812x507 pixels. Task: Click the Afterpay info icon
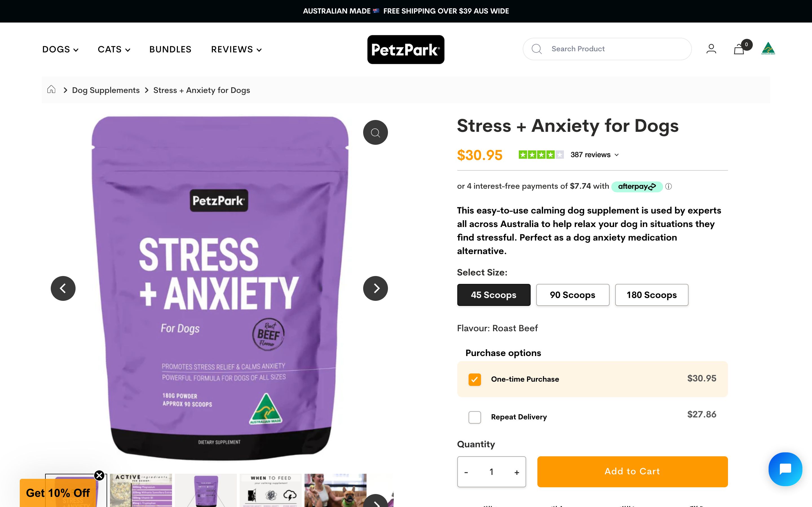pyautogui.click(x=668, y=186)
